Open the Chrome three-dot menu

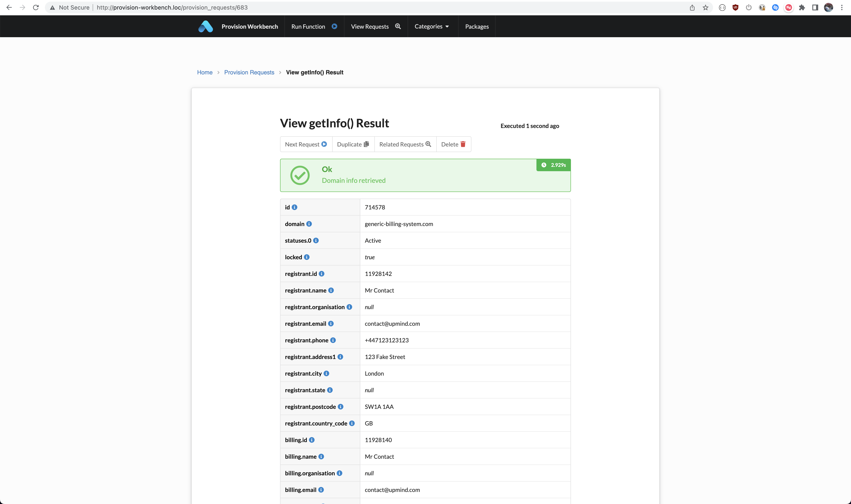[842, 7]
